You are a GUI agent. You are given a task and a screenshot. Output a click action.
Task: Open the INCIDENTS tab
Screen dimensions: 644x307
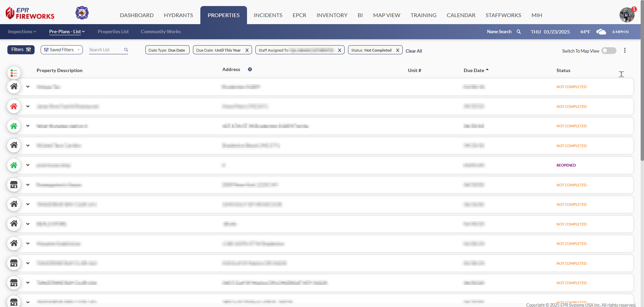pyautogui.click(x=268, y=15)
